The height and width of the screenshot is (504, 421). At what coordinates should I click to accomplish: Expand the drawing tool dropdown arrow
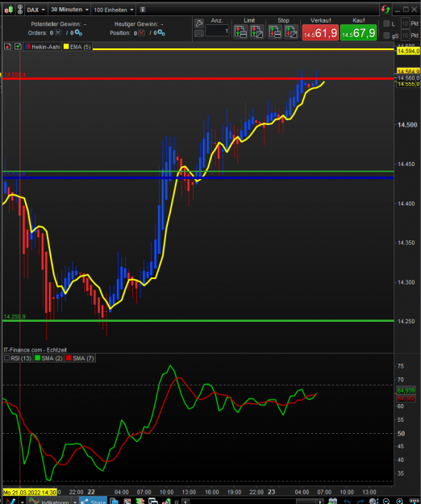(x=22, y=502)
